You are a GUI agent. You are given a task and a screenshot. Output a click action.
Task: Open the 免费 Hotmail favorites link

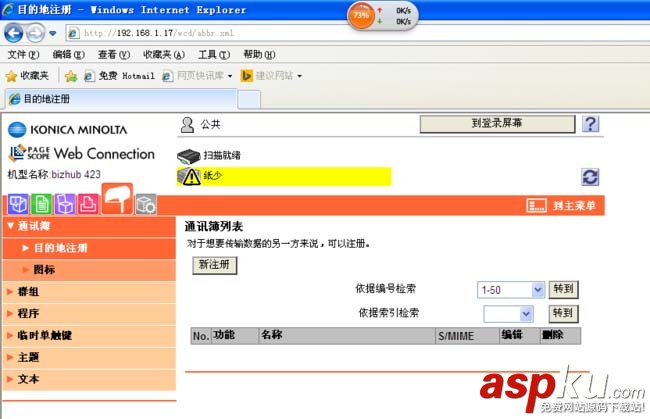click(x=119, y=76)
